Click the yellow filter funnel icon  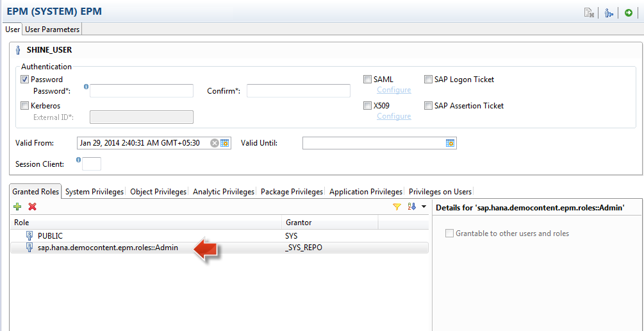[x=397, y=207]
